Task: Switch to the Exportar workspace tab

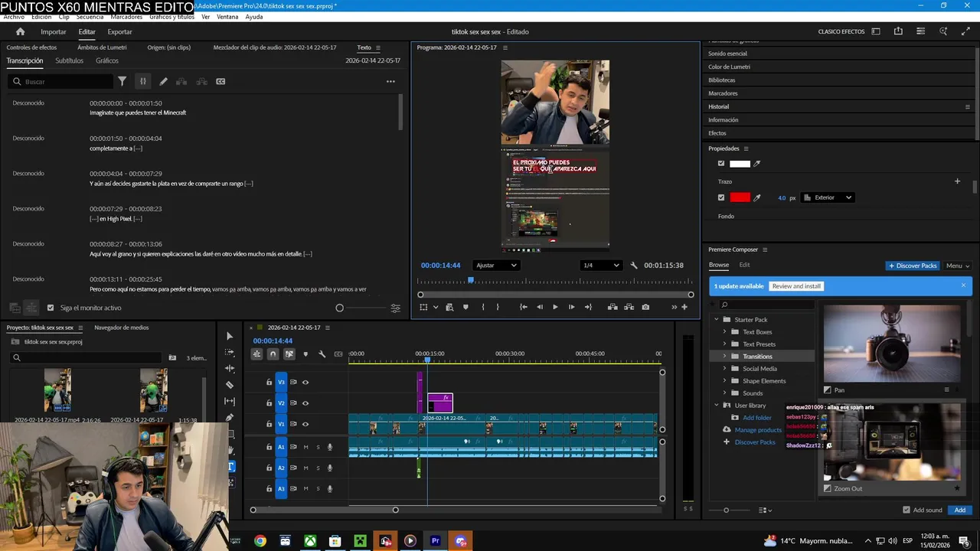Action: point(119,31)
